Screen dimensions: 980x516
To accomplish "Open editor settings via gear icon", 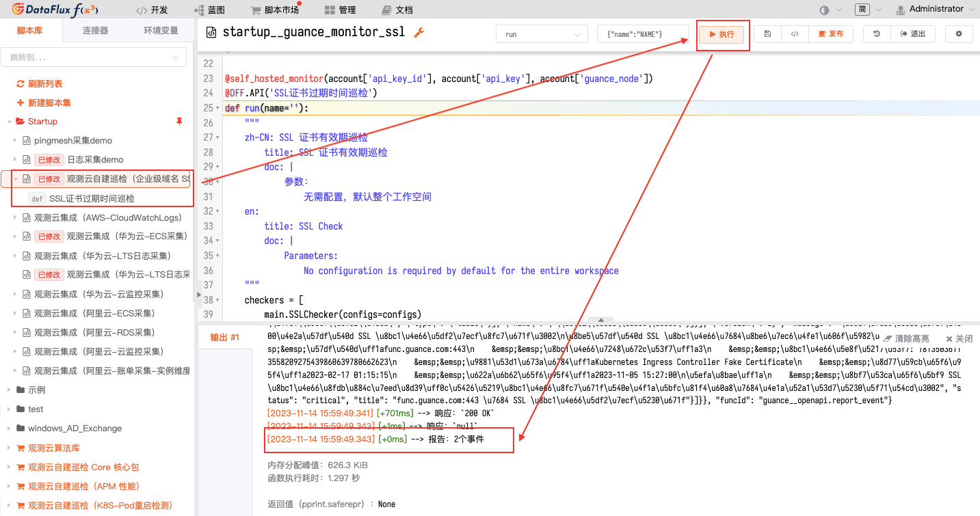I will tap(959, 33).
